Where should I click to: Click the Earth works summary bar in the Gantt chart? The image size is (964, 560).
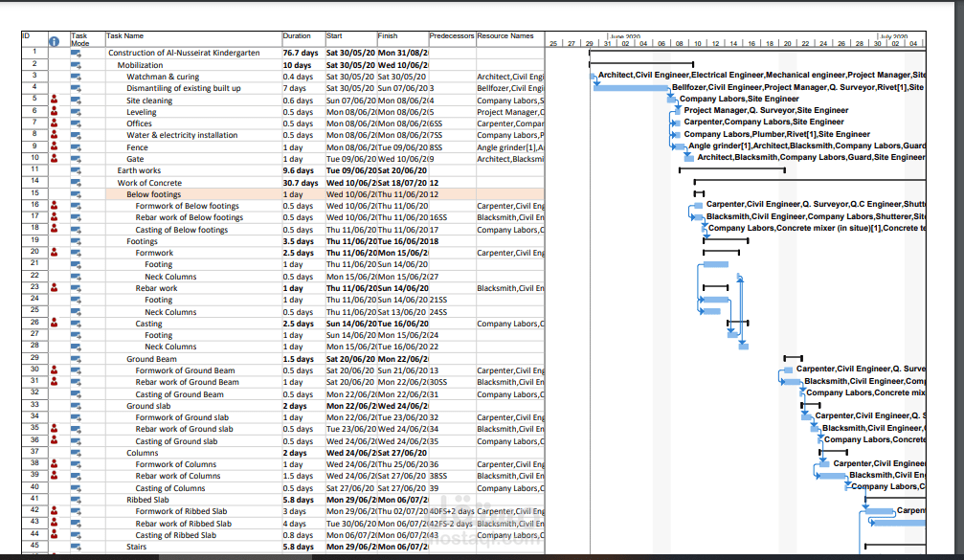[731, 169]
